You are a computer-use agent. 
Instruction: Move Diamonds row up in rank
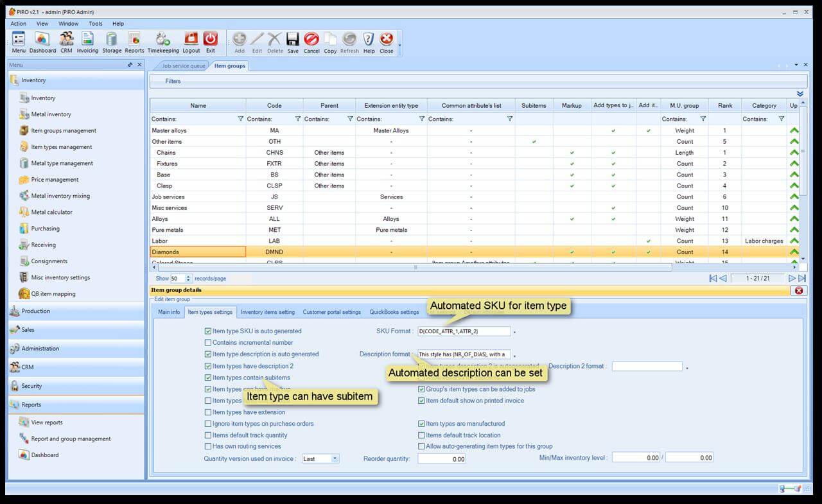[794, 252]
